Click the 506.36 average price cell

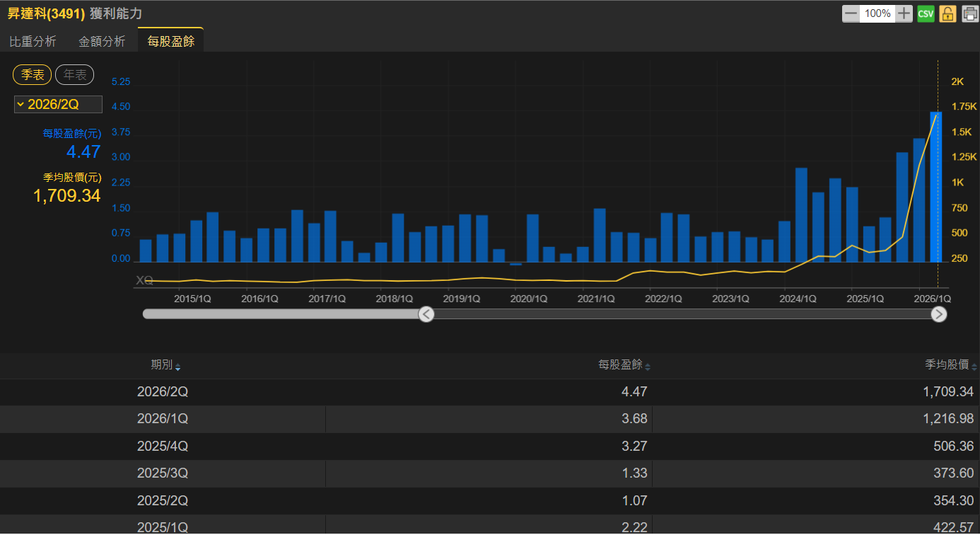pos(955,447)
